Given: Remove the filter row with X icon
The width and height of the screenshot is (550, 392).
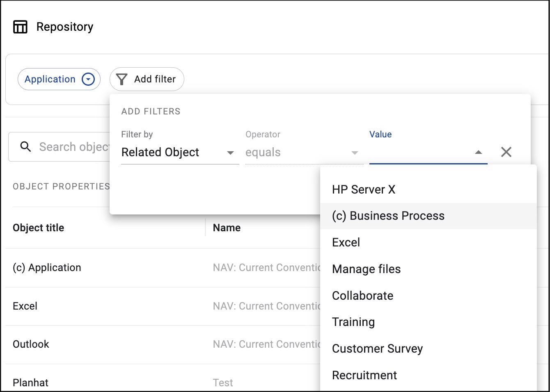Looking at the screenshot, I should tap(506, 152).
